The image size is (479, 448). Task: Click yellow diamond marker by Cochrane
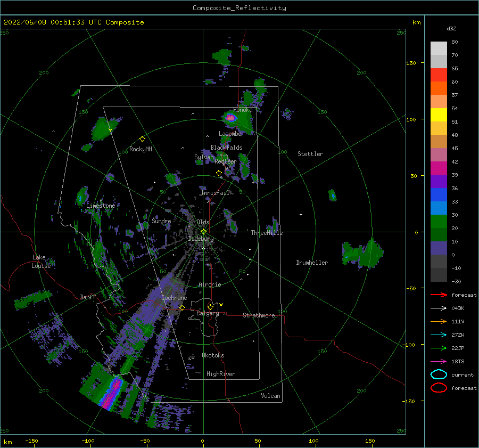pyautogui.click(x=182, y=308)
